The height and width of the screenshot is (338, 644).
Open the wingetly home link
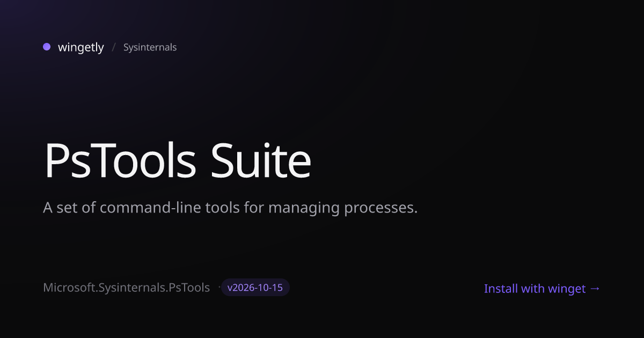point(81,47)
